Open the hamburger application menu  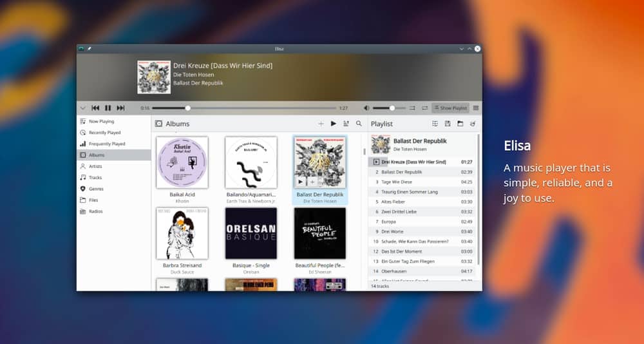[476, 108]
